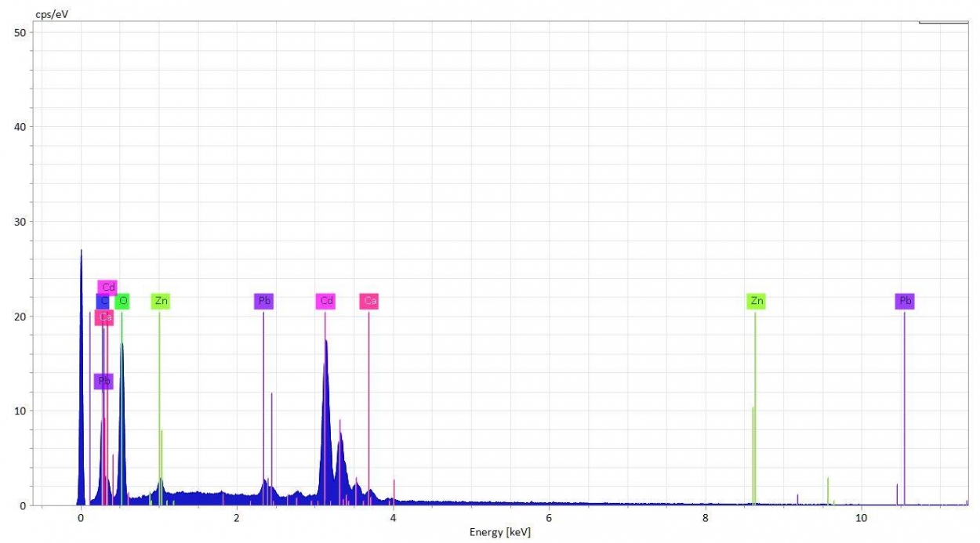This screenshot has width=980, height=543.
Task: Click the 10 tick on energy axis
Action: tap(861, 518)
